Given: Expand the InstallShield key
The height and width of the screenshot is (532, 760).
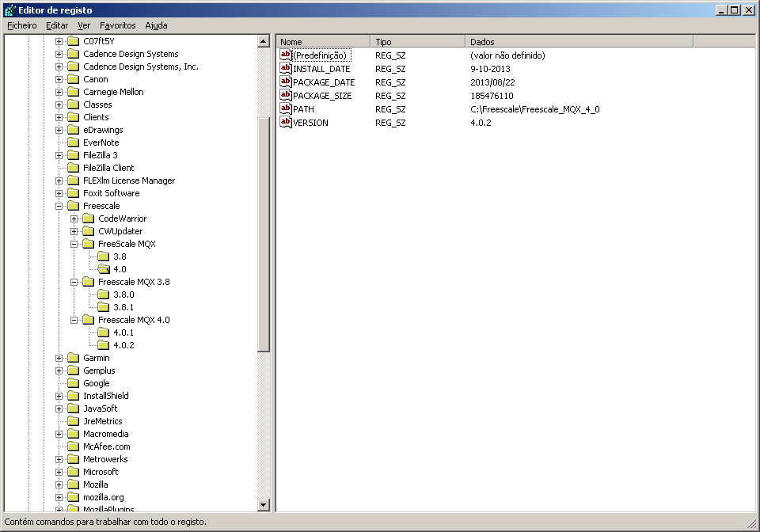Looking at the screenshot, I should coord(59,396).
